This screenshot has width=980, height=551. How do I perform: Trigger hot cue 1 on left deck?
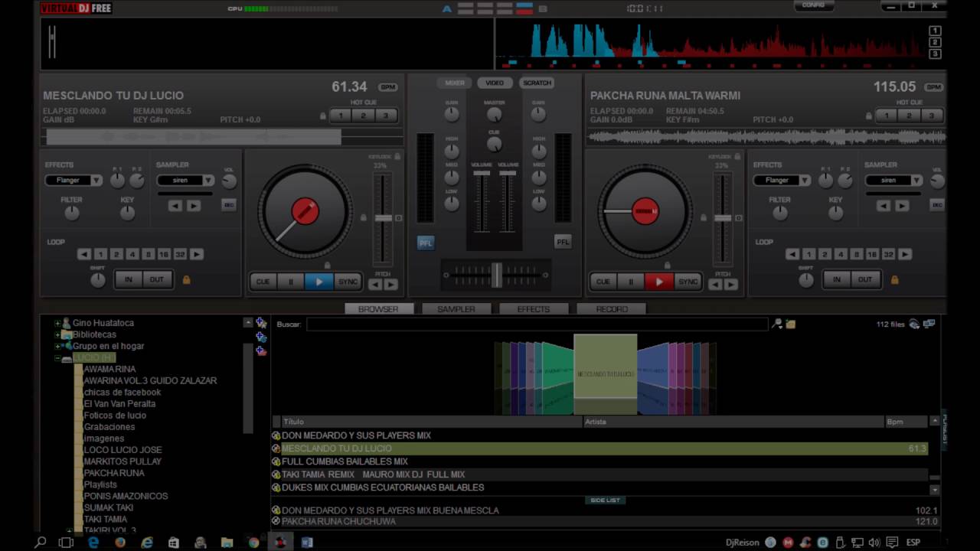click(341, 116)
